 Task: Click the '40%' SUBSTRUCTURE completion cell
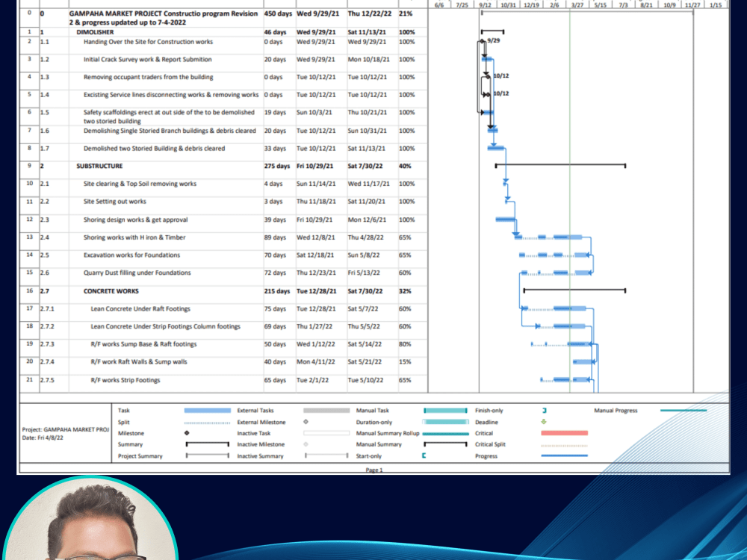point(406,167)
